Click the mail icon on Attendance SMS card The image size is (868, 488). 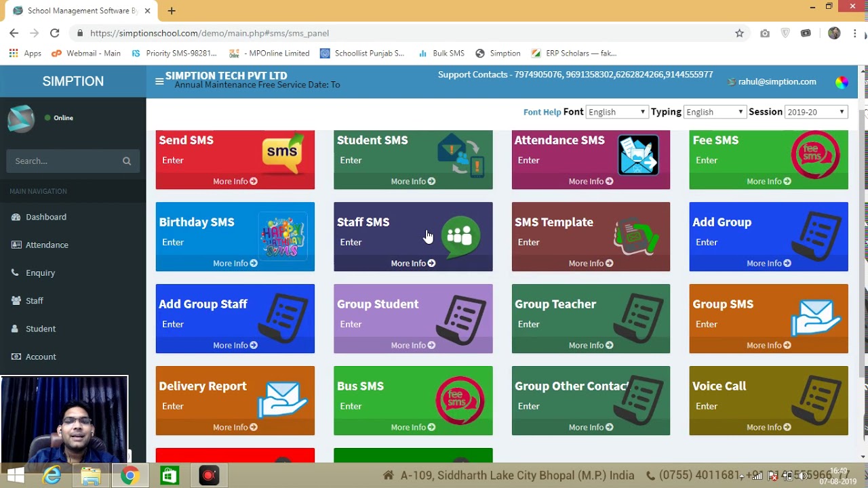638,155
